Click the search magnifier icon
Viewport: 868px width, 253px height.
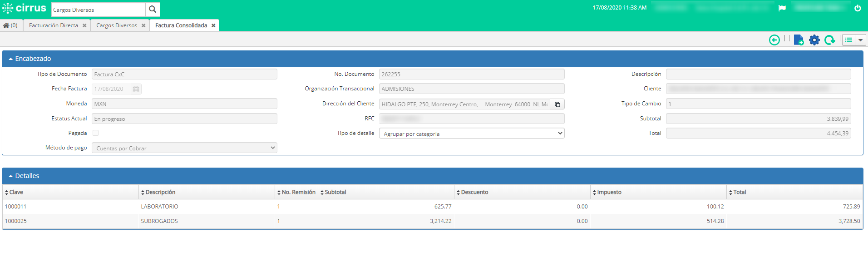coord(153,10)
